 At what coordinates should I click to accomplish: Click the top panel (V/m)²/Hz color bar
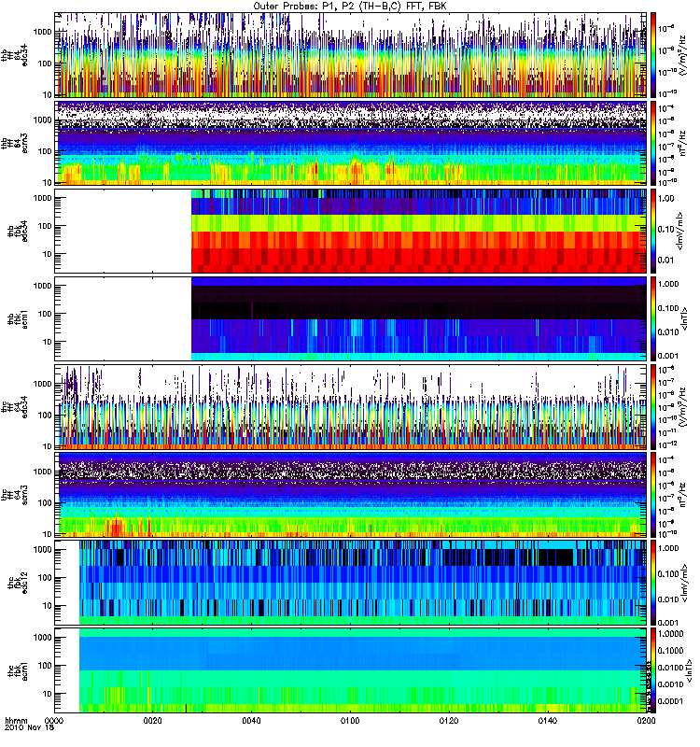pyautogui.click(x=653, y=55)
